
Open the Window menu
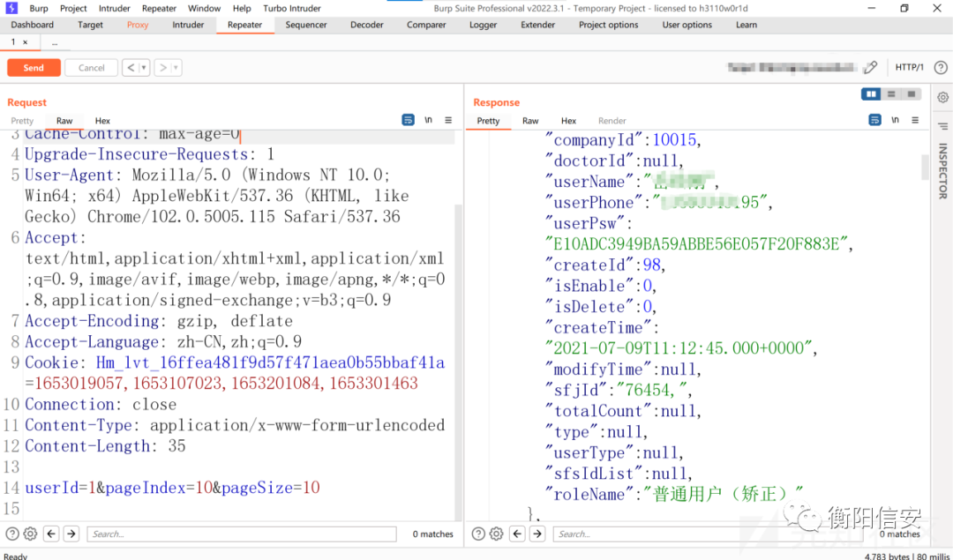point(204,9)
